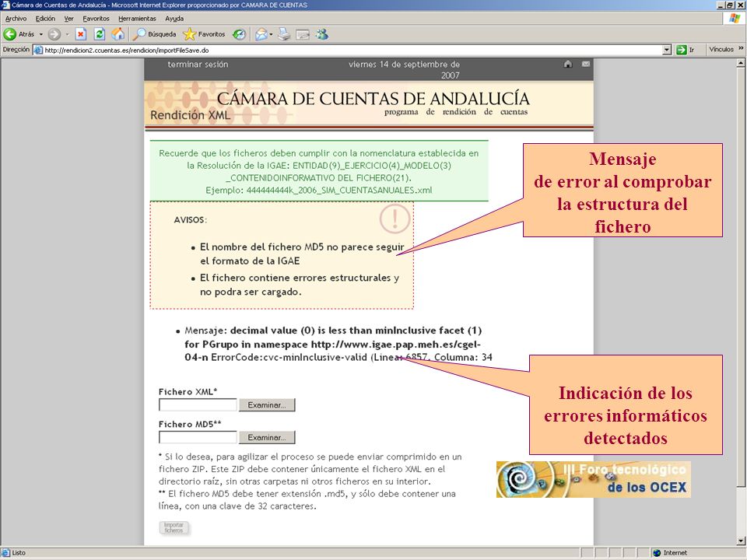This screenshot has width=747, height=560.
Task: Open the Favoritos menu in menu bar
Action: pos(96,19)
